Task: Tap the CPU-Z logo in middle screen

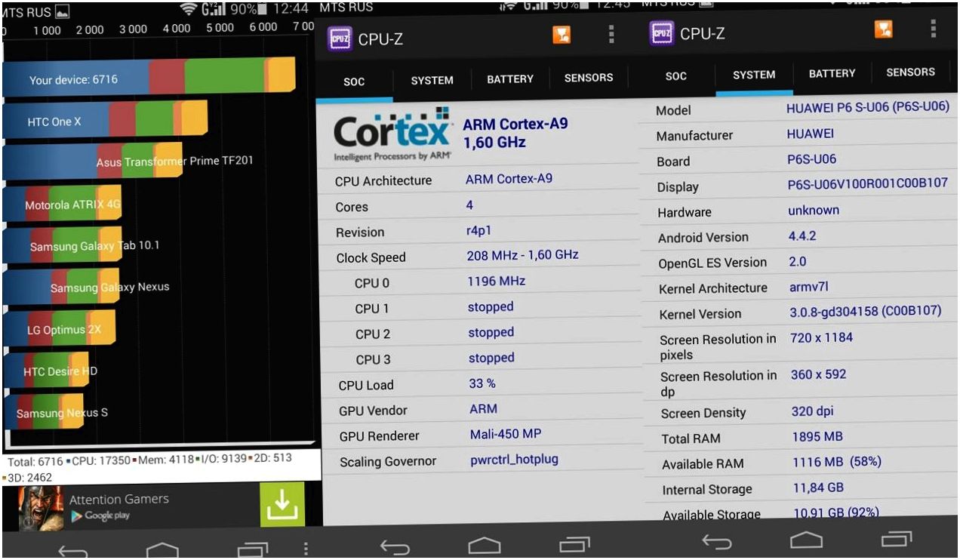Action: pos(340,38)
